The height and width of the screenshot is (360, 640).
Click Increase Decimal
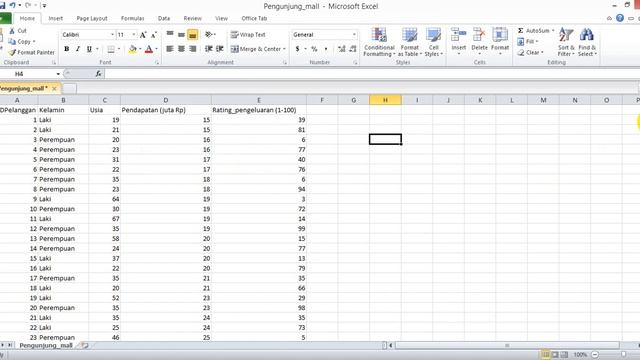[342, 49]
